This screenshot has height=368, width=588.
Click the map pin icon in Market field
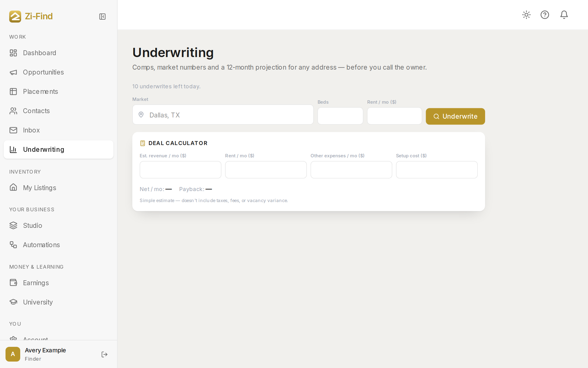tap(141, 115)
